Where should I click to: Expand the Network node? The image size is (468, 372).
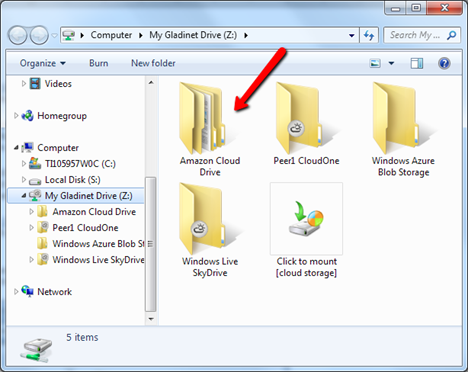click(16, 292)
